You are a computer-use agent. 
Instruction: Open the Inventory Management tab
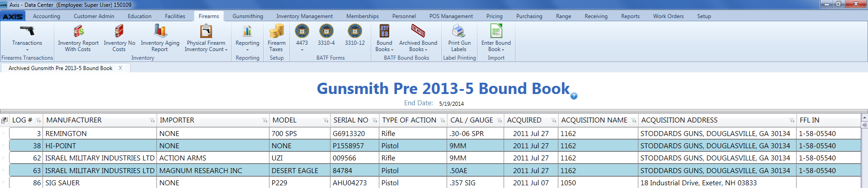[305, 16]
